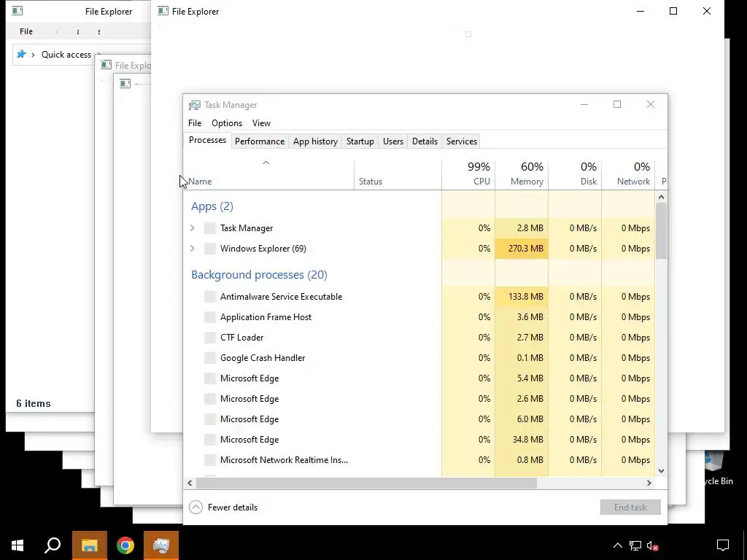Click vertical scrollbar up arrow
The image size is (747, 560).
[x=661, y=197]
